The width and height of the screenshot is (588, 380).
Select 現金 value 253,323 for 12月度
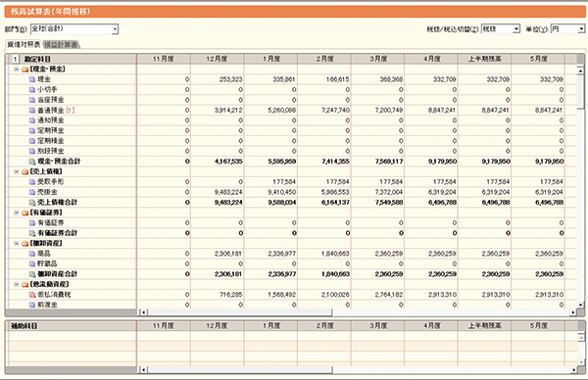(230, 79)
